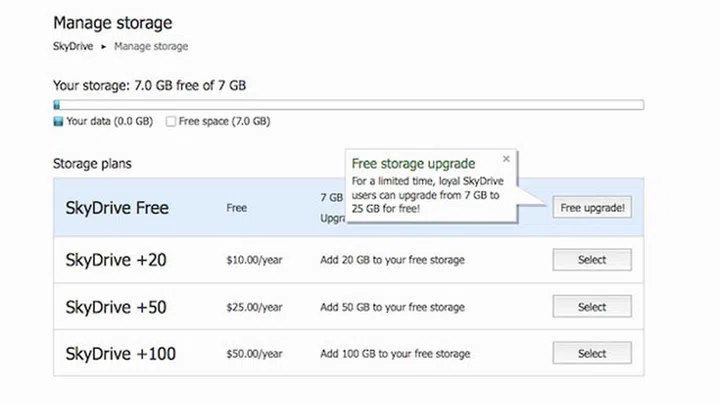720x405 pixels.
Task: Click the $25.00/year price text
Action: (254, 307)
